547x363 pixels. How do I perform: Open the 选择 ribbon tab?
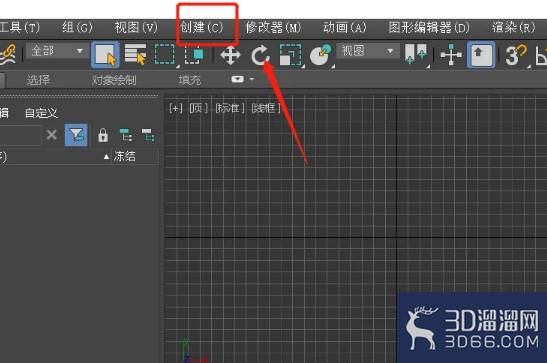click(x=38, y=80)
